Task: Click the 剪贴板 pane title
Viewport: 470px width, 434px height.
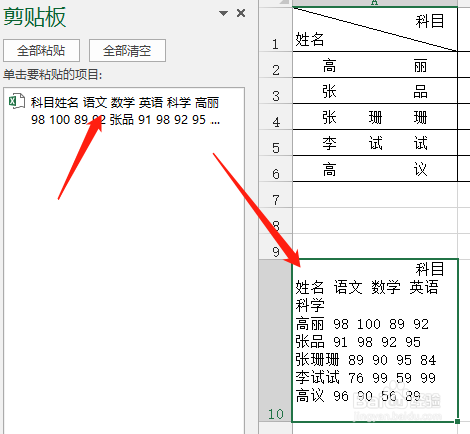Action: [35, 17]
